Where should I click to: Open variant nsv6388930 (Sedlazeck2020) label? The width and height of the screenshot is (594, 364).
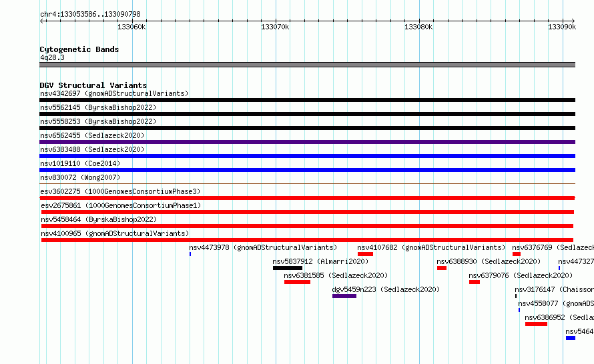[489, 261]
